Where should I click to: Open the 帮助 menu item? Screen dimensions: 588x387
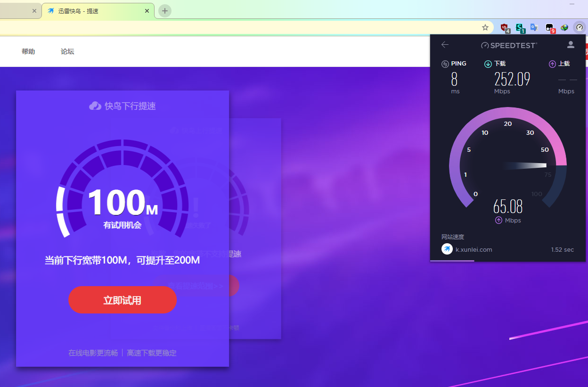[x=28, y=51]
